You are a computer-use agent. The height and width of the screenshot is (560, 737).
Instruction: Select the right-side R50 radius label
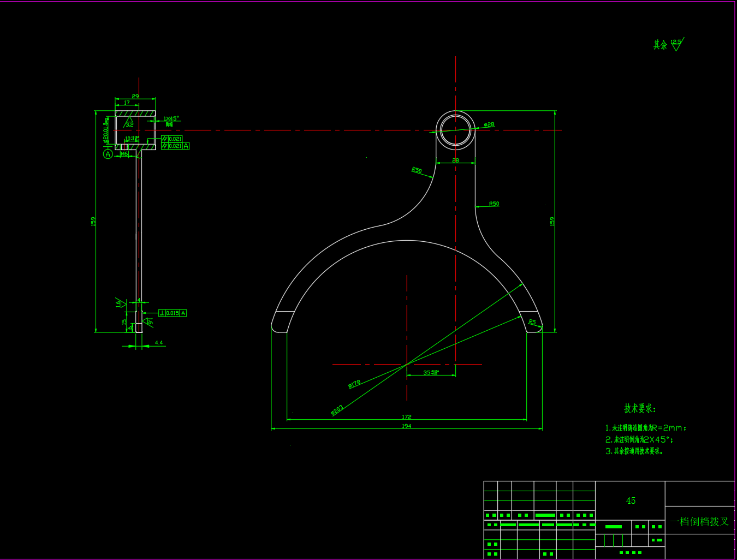[494, 204]
